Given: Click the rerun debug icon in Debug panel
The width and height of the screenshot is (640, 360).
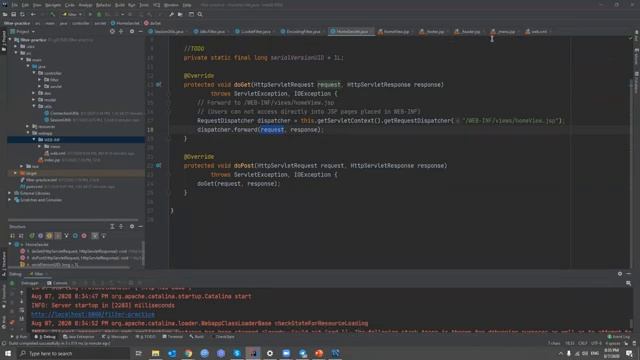Looking at the screenshot, I should pyautogui.click(x=12, y=283).
